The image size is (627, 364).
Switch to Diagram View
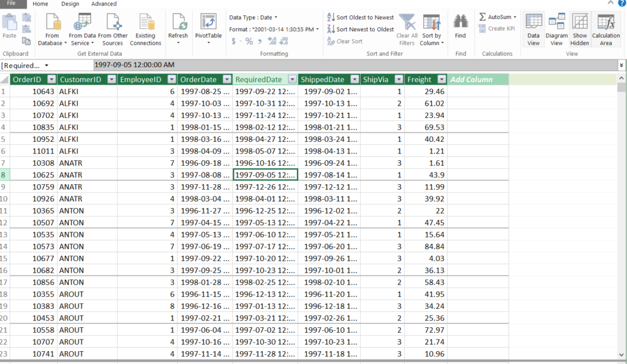pyautogui.click(x=556, y=29)
